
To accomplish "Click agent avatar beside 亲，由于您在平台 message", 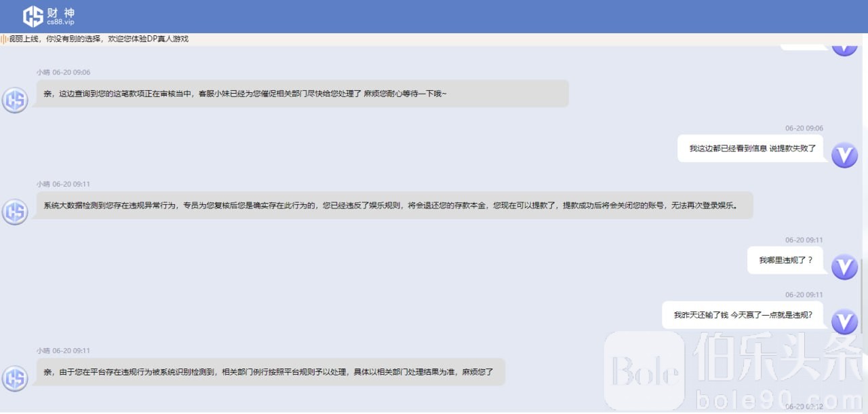I will pos(15,378).
